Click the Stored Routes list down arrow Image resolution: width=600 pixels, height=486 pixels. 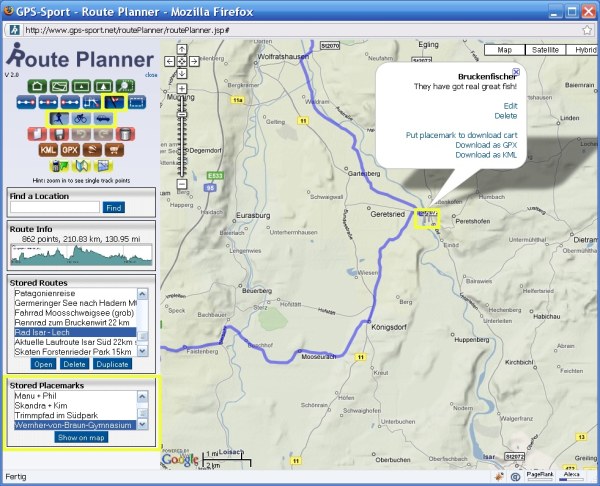coord(142,351)
